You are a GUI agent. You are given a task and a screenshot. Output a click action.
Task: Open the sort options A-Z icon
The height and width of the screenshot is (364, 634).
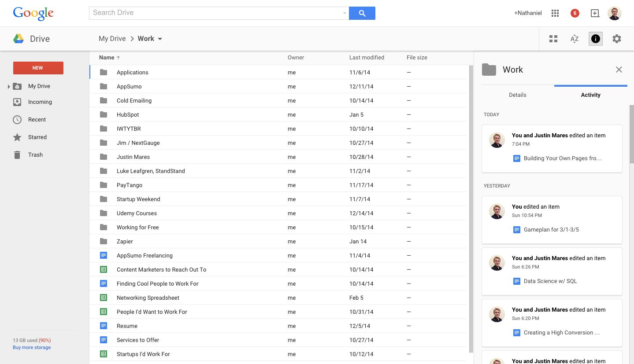(x=574, y=39)
